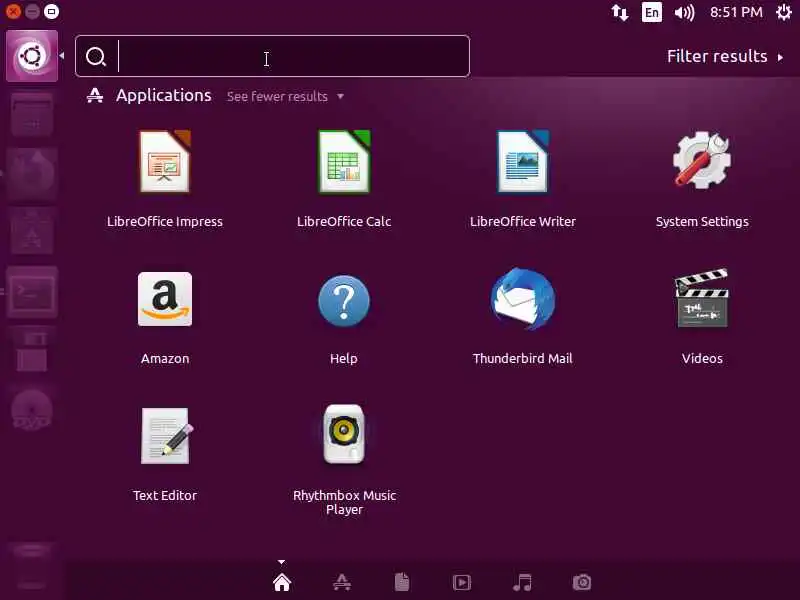Expand Filter results panel
The width and height of the screenshot is (800, 600).
point(725,56)
